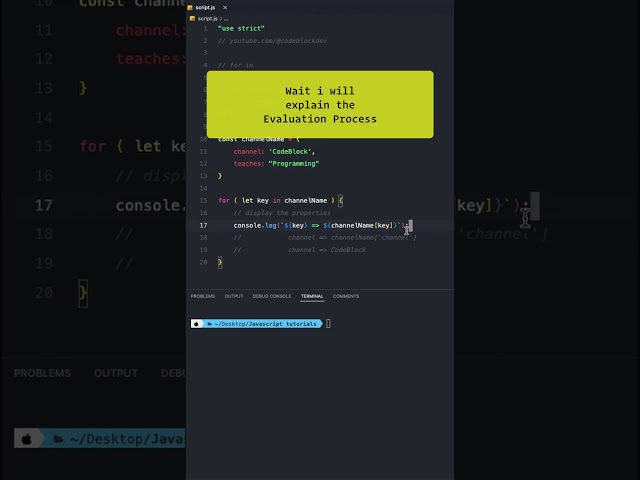Place cursor in terminal input area

point(329,324)
